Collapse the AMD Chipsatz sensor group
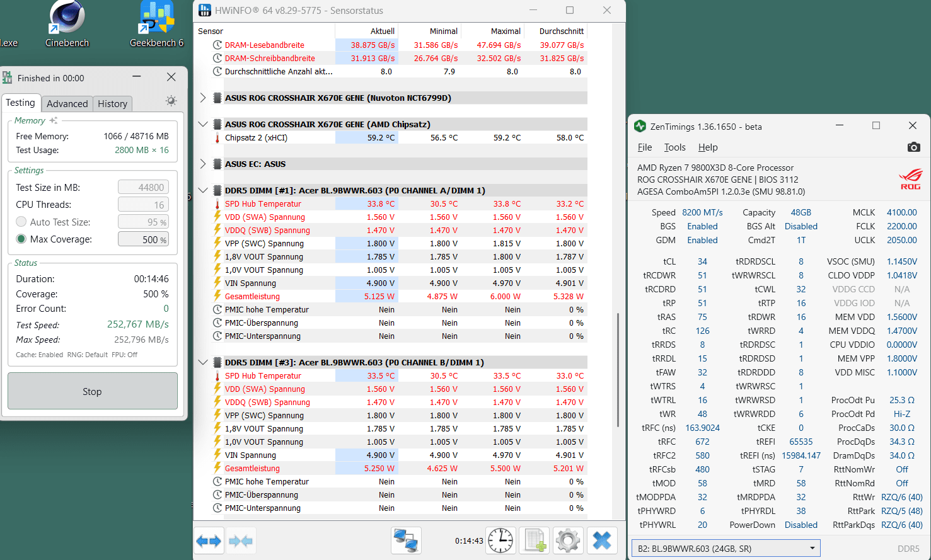This screenshot has height=560, width=931. [202, 124]
